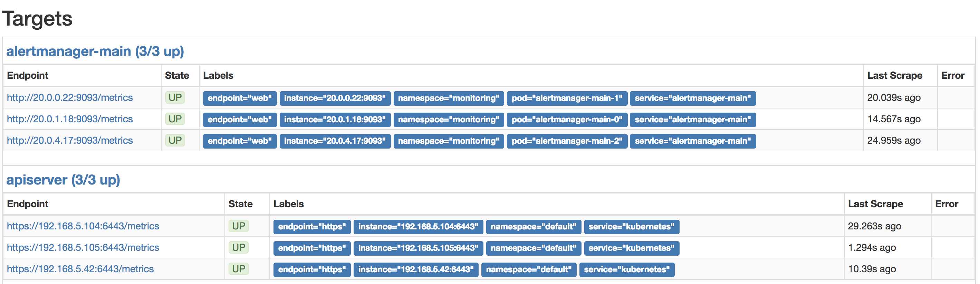Click UP state badge for 20.0.0.22:9093

point(175,97)
